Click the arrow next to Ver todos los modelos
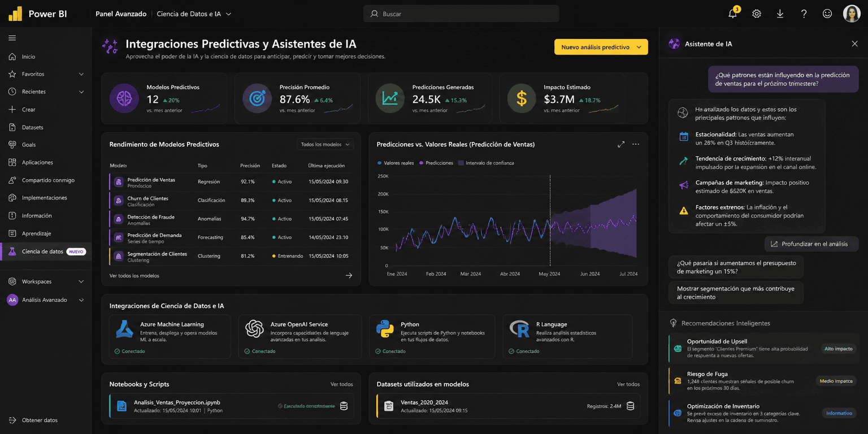868x434 pixels. pyautogui.click(x=349, y=276)
